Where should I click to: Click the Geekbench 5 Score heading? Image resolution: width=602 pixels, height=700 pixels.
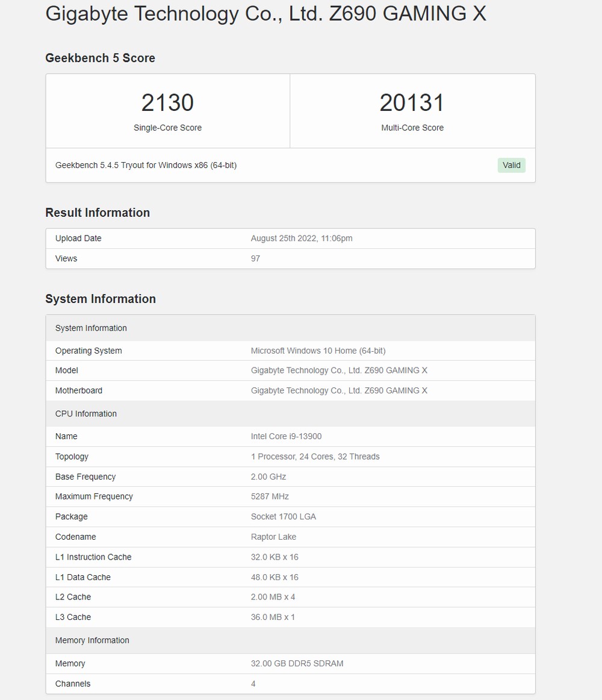click(100, 58)
